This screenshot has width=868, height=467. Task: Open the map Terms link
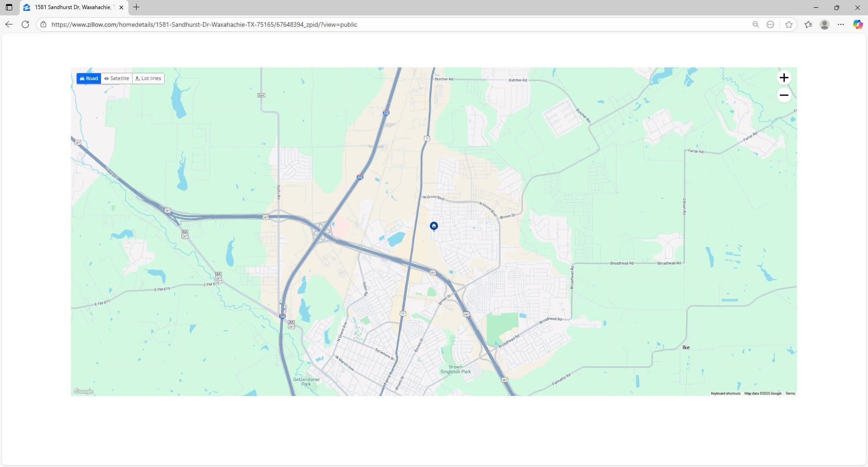tap(790, 394)
